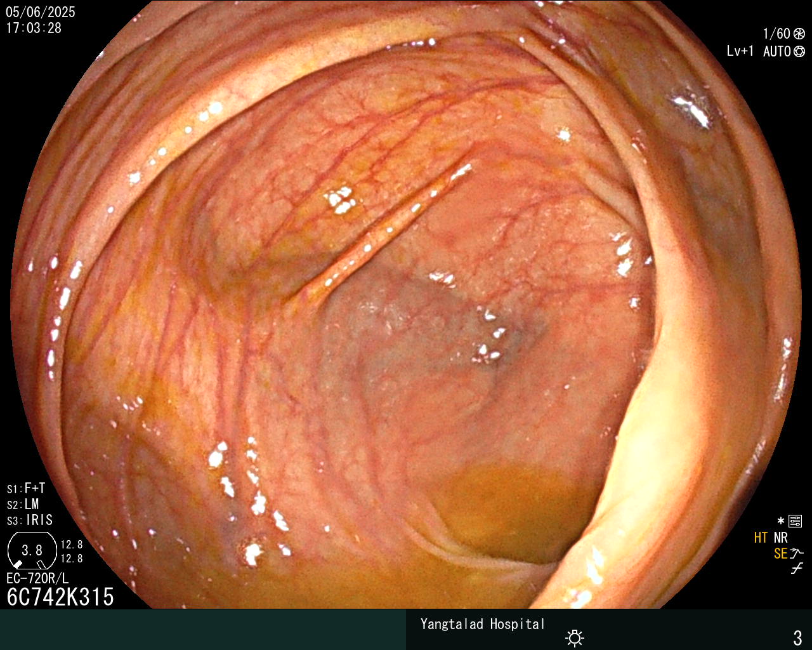
Task: Click the S3: IRIS switch assignment
Action: 30,520
